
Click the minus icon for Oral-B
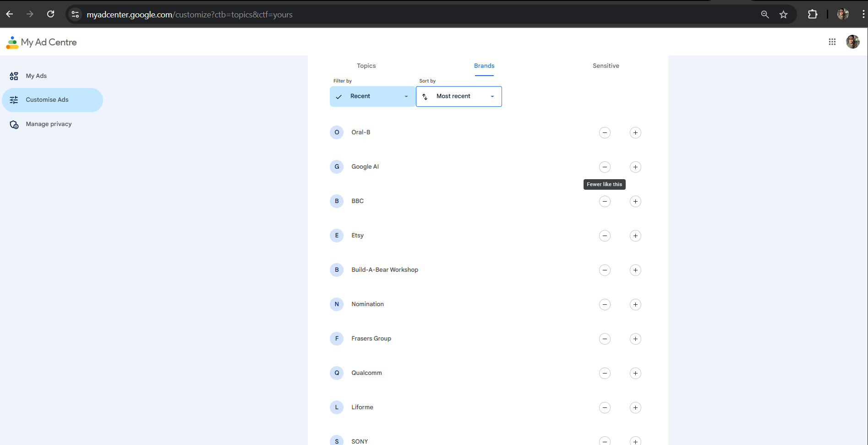[605, 132]
